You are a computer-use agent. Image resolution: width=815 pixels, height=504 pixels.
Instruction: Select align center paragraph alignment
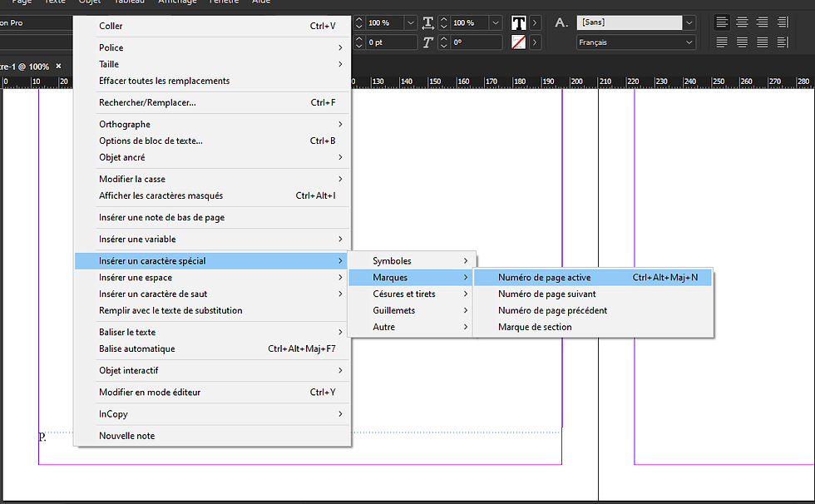(x=742, y=22)
